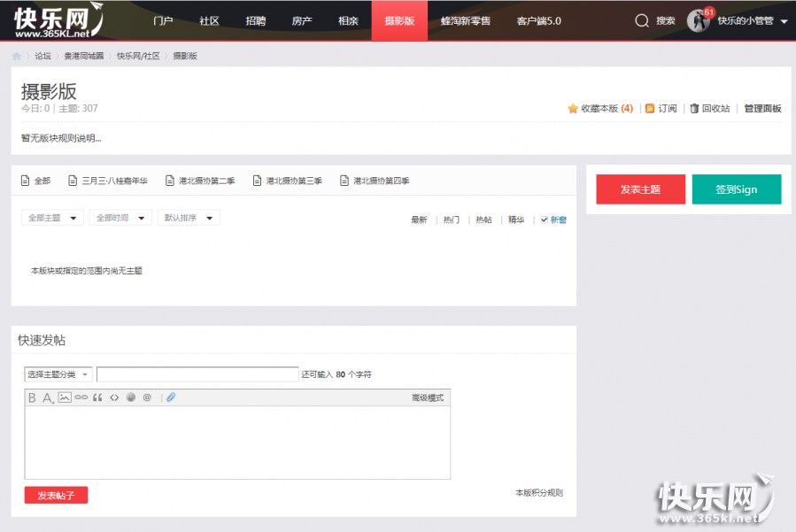Click the RSS subscribe icon
The height and width of the screenshot is (532, 796).
click(x=650, y=109)
